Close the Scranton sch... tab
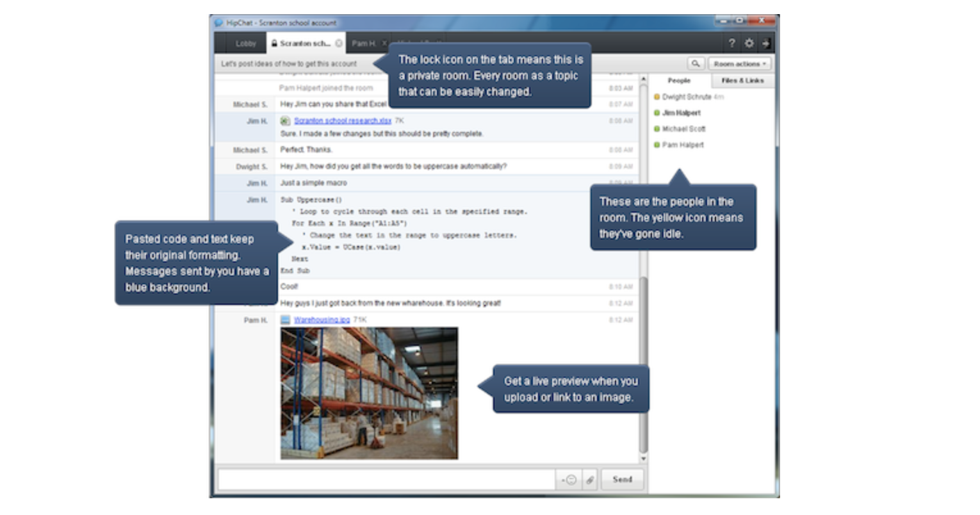 [x=339, y=44]
